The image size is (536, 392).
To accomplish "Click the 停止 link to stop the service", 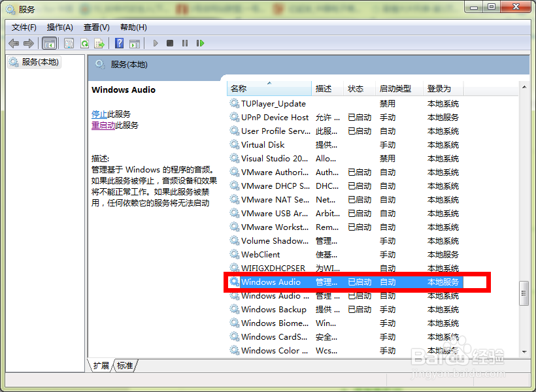I will (99, 114).
